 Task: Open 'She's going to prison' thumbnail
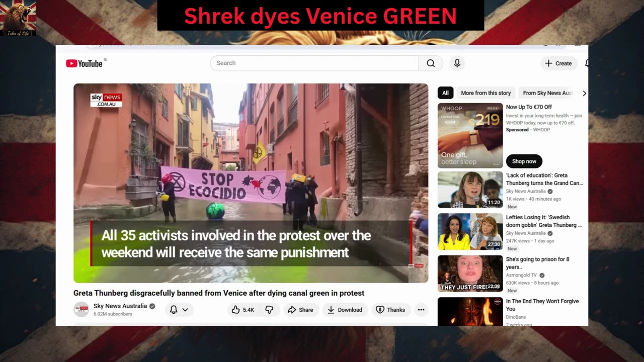tap(470, 274)
